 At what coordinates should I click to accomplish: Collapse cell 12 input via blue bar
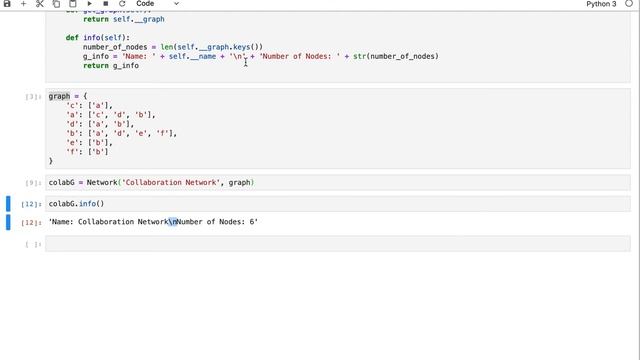tap(8, 204)
